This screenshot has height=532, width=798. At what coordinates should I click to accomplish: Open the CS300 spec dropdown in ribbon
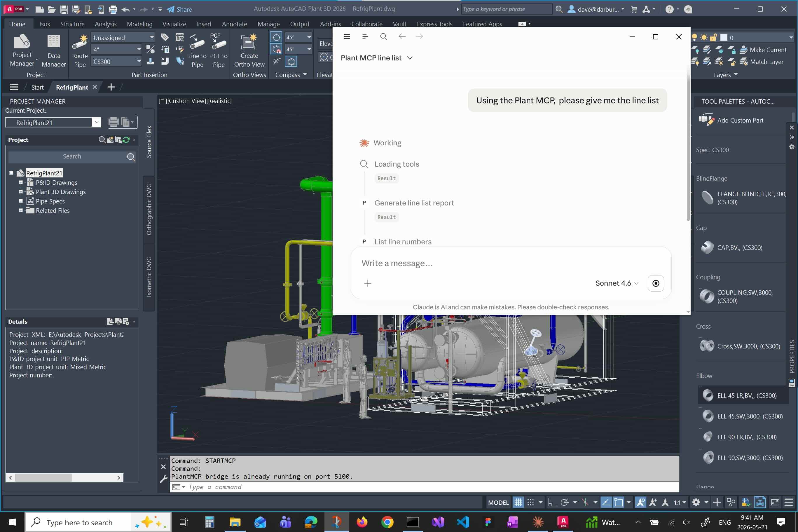(117, 61)
